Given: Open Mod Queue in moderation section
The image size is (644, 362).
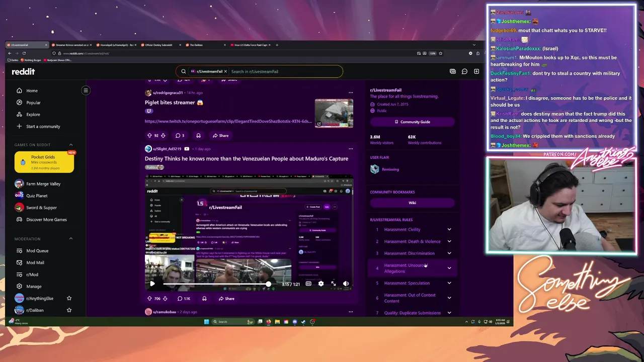Looking at the screenshot, I should pyautogui.click(x=37, y=251).
